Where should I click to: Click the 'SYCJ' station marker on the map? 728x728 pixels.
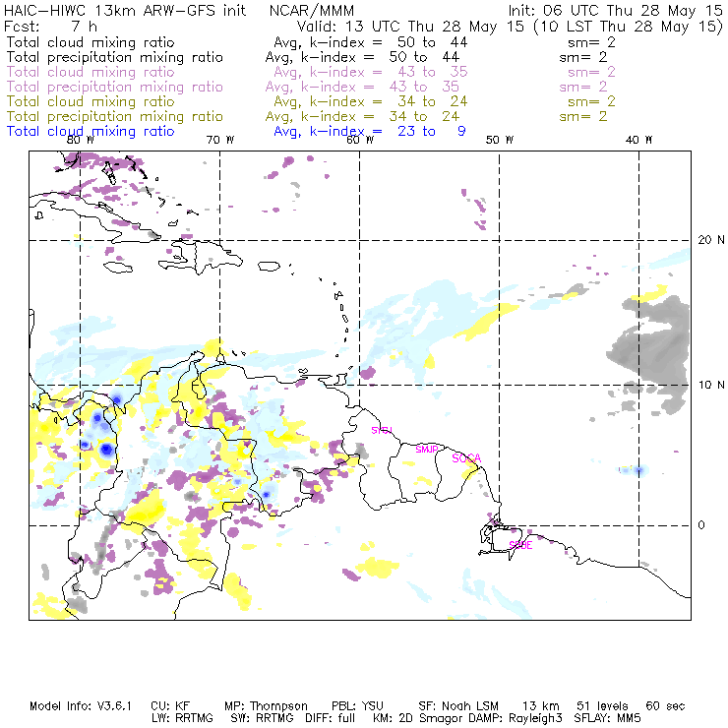tap(382, 430)
